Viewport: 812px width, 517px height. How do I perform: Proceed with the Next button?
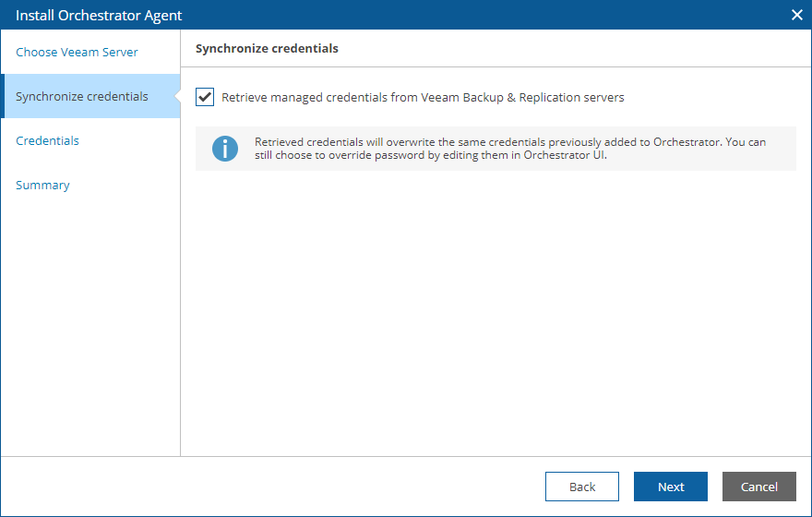point(671,487)
